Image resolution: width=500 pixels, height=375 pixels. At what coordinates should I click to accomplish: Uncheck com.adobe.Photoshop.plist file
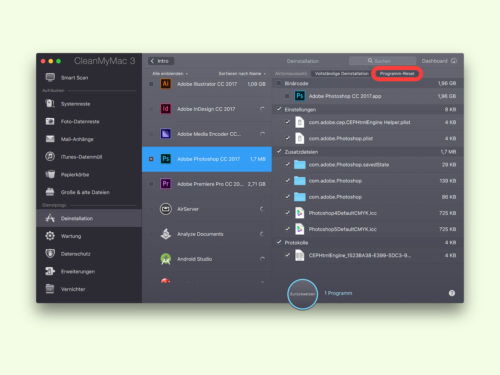(x=287, y=138)
